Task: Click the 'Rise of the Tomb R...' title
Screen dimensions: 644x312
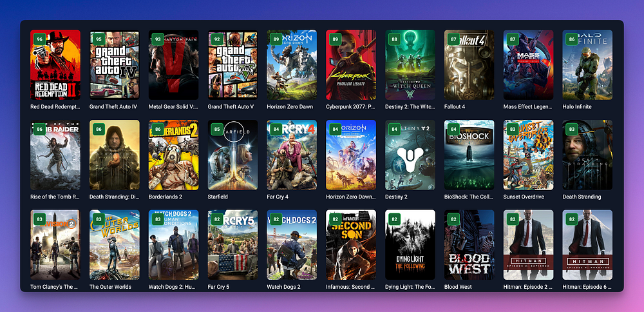Action: click(x=55, y=197)
